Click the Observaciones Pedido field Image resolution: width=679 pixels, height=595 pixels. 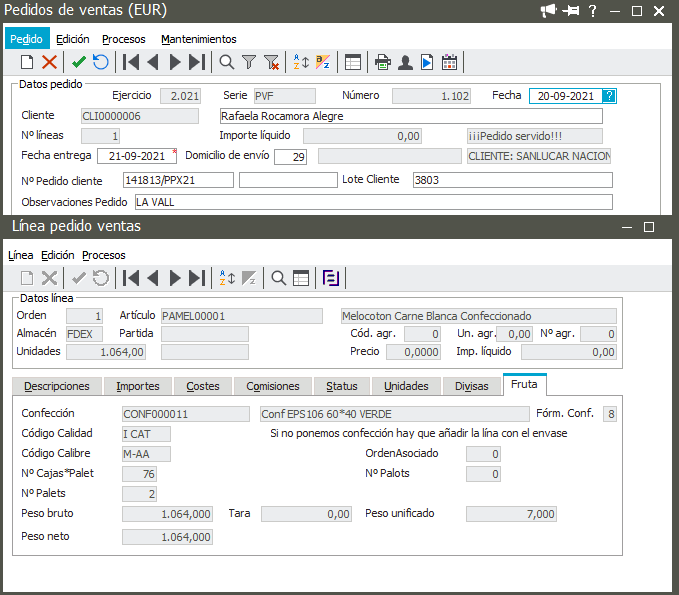point(372,202)
